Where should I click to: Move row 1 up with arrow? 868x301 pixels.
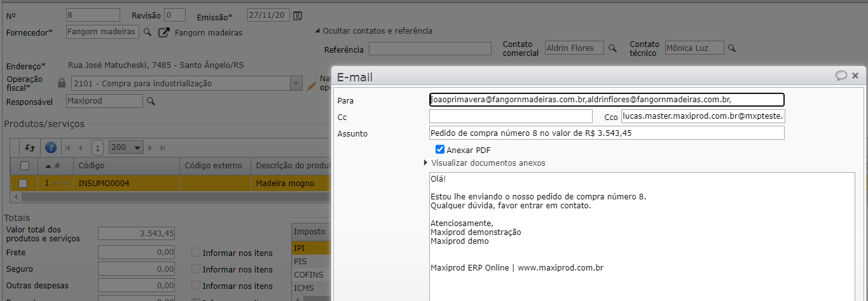(x=55, y=184)
